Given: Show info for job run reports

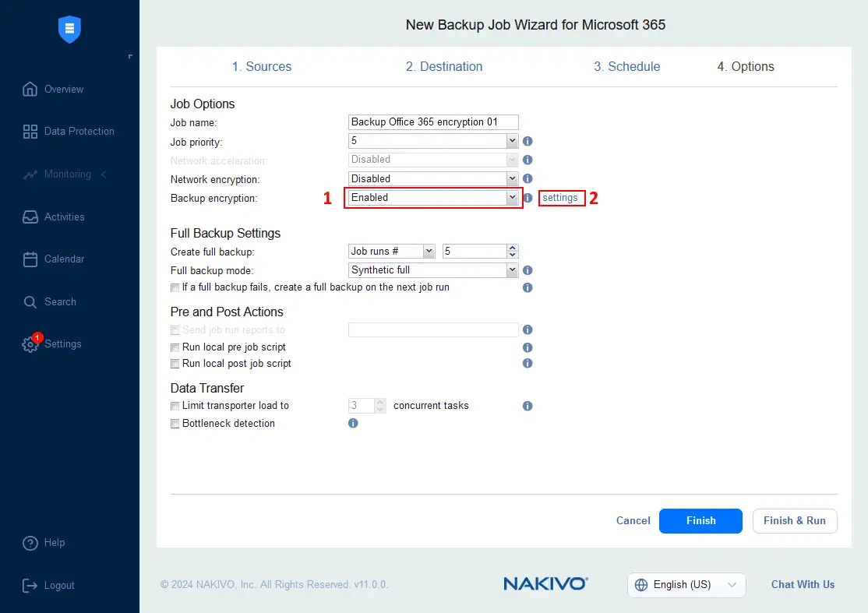Looking at the screenshot, I should (x=528, y=329).
